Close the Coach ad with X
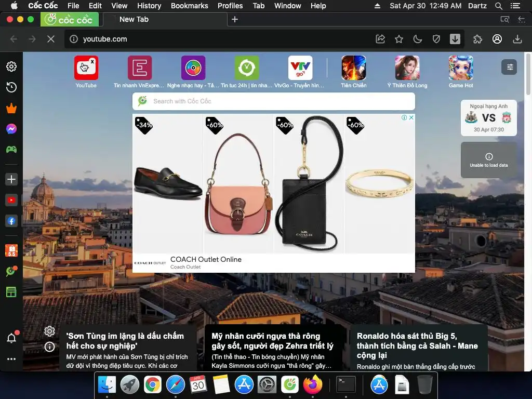This screenshot has height=399, width=532. [411, 117]
